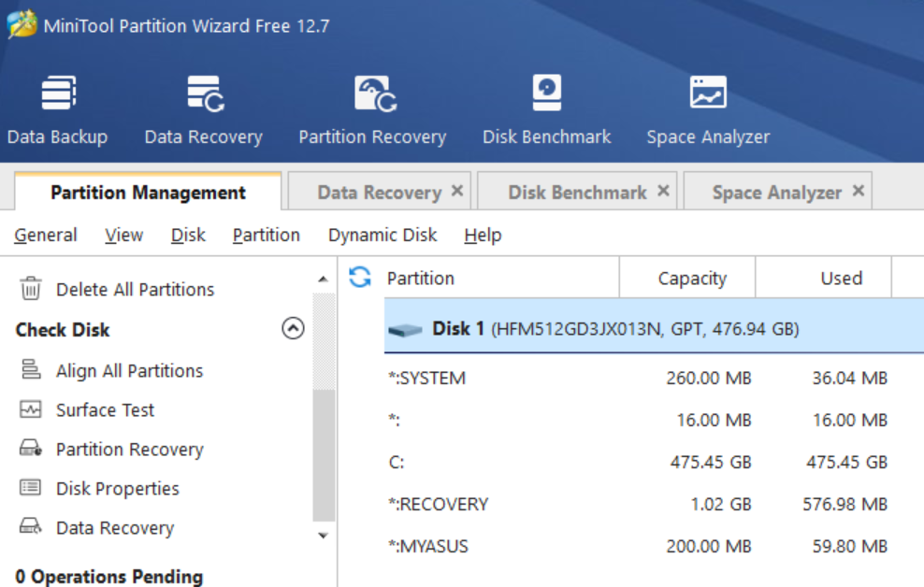Viewport: 924px width, 587px height.
Task: Select the unnamed *: 16.00 MB partition
Action: point(654,420)
